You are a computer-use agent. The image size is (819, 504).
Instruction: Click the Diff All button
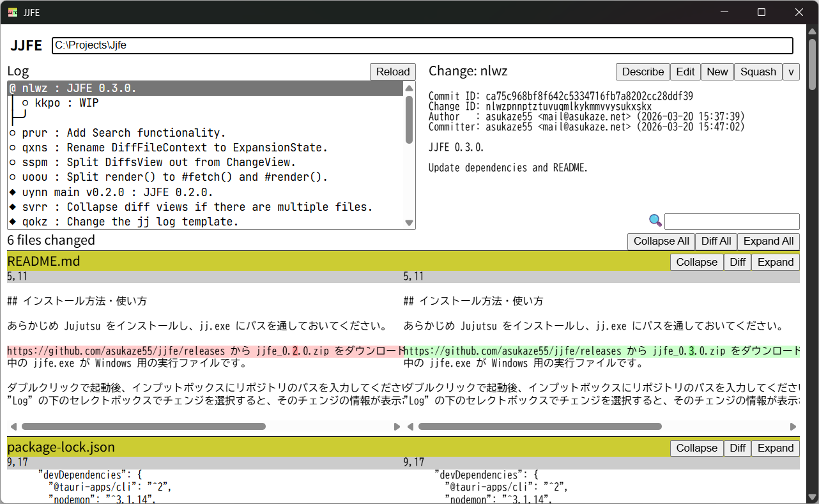(716, 241)
